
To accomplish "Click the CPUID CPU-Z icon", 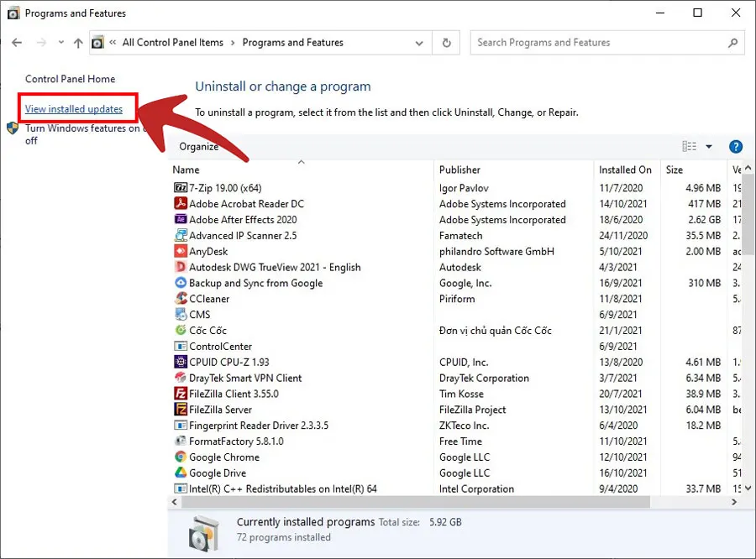I will 181,362.
